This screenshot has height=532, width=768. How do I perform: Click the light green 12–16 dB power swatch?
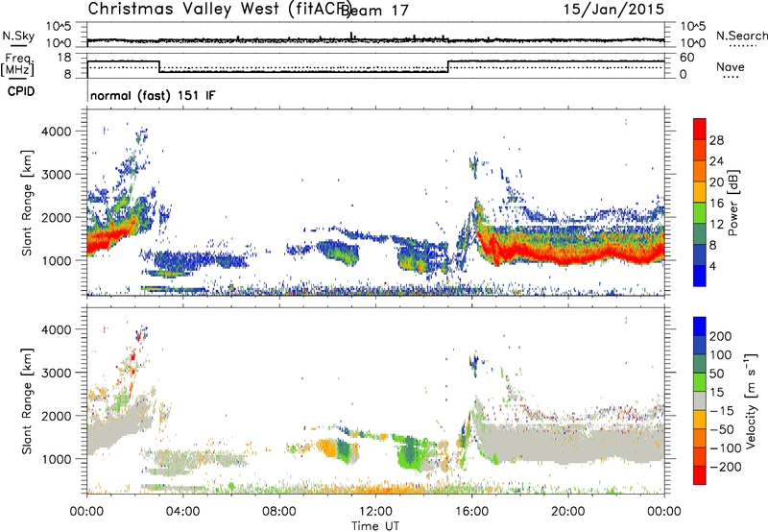point(700,213)
